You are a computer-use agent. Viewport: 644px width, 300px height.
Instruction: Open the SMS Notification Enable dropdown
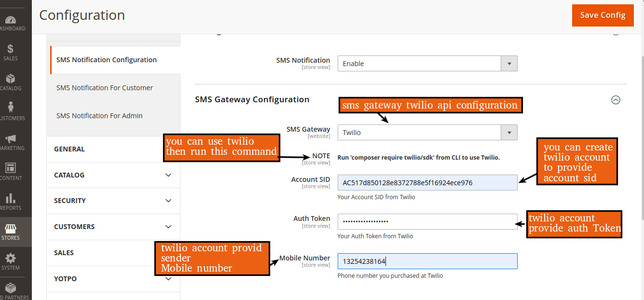point(427,64)
